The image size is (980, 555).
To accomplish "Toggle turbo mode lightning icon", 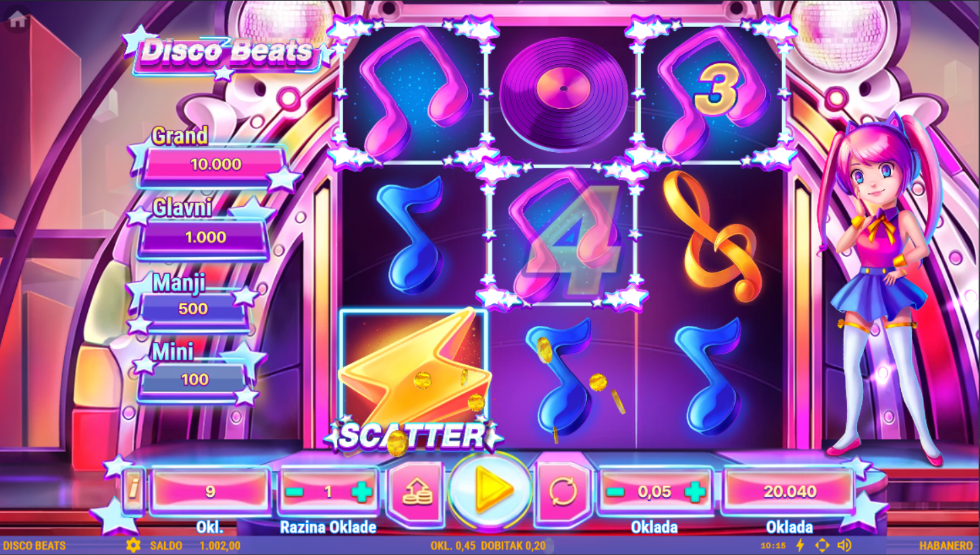I will [x=801, y=545].
